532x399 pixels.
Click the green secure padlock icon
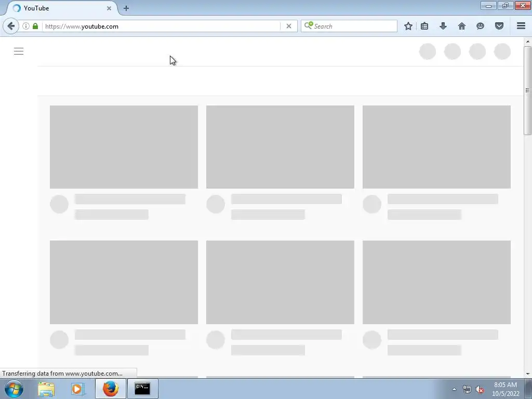click(x=35, y=26)
